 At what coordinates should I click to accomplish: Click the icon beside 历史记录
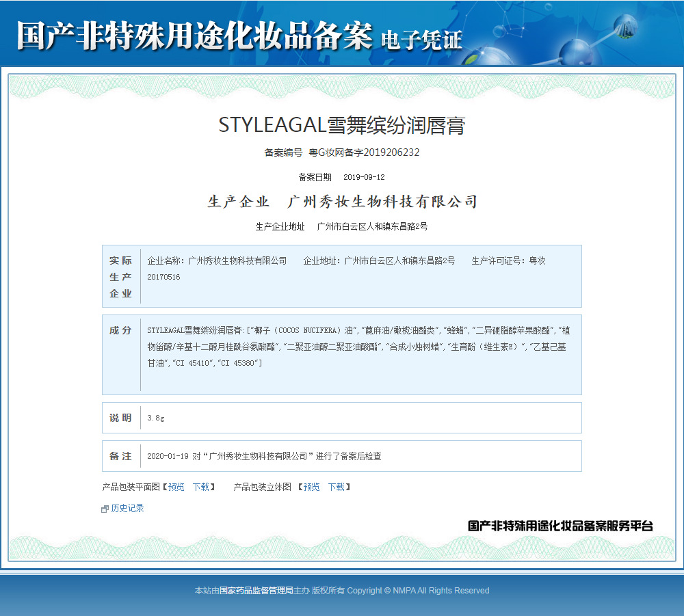105,509
